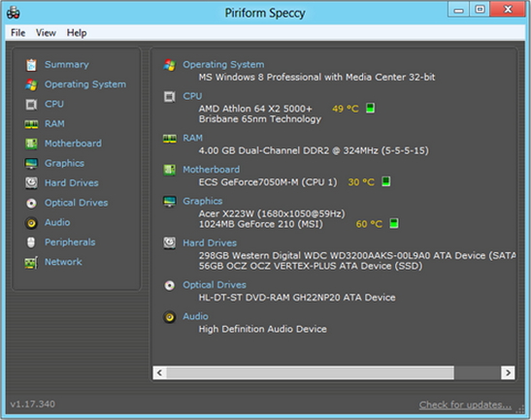The width and height of the screenshot is (531, 420).
Task: Click the Audio speaker icon in summary pane
Action: (x=169, y=317)
